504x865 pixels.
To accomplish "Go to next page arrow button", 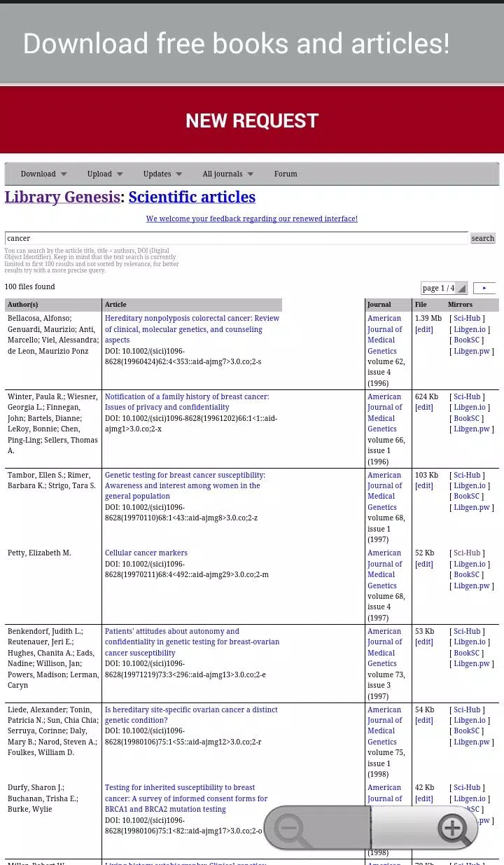I will 484,288.
